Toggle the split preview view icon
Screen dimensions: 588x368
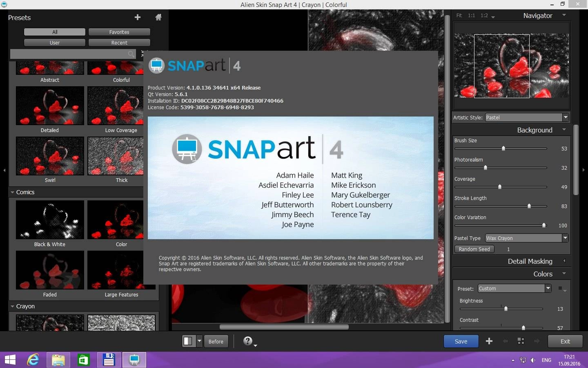[188, 341]
